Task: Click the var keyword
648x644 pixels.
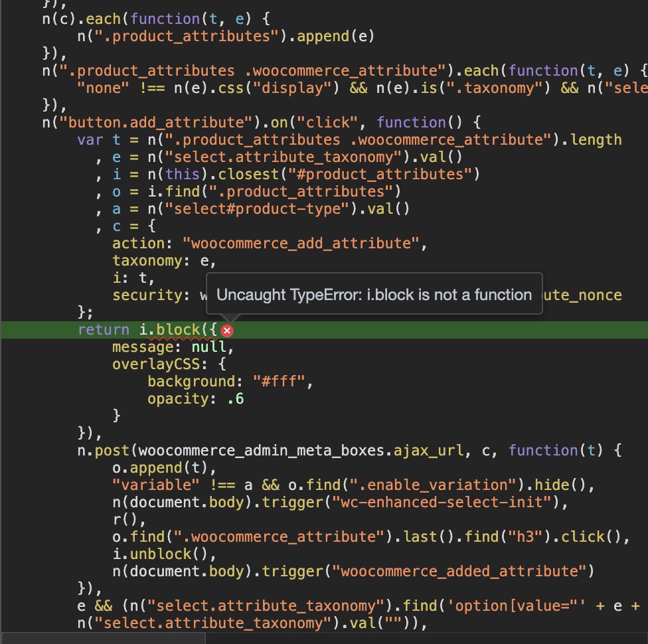Action: (x=90, y=139)
